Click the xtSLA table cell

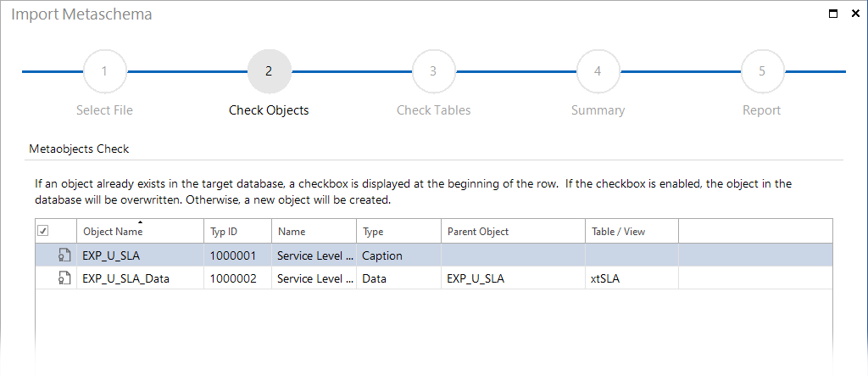(x=632, y=279)
